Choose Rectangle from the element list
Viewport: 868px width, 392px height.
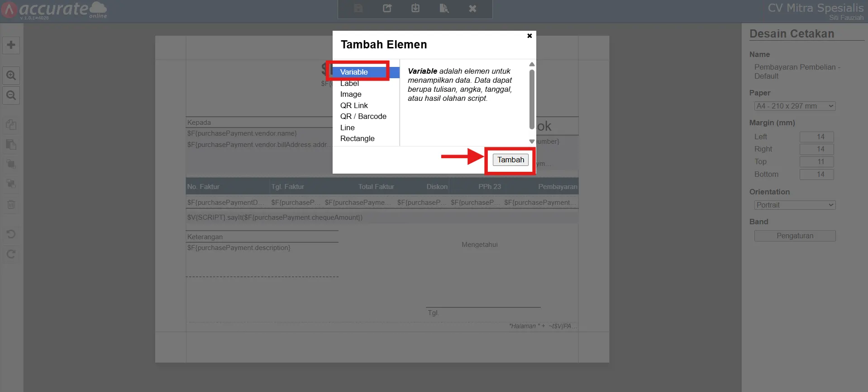tap(358, 138)
